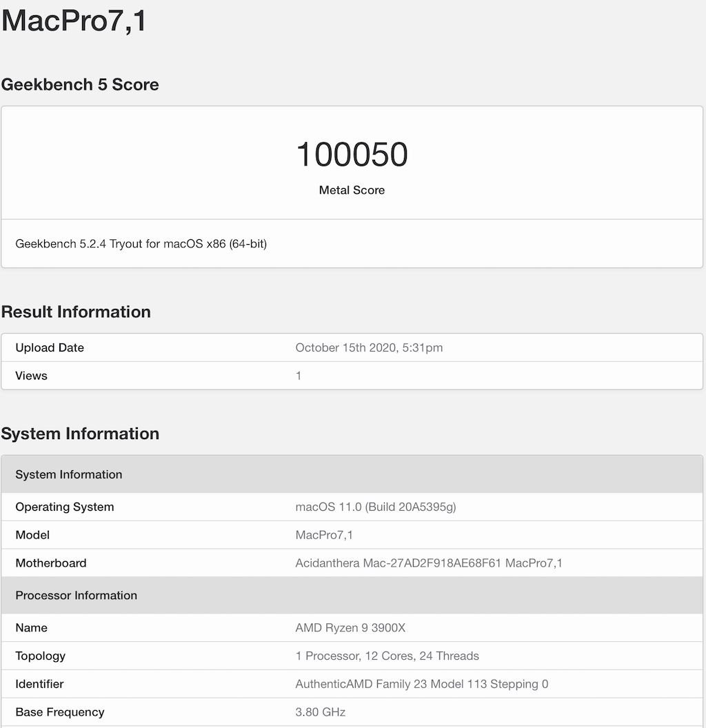The image size is (706, 728).
Task: Click the Views count value 1
Action: pos(299,376)
